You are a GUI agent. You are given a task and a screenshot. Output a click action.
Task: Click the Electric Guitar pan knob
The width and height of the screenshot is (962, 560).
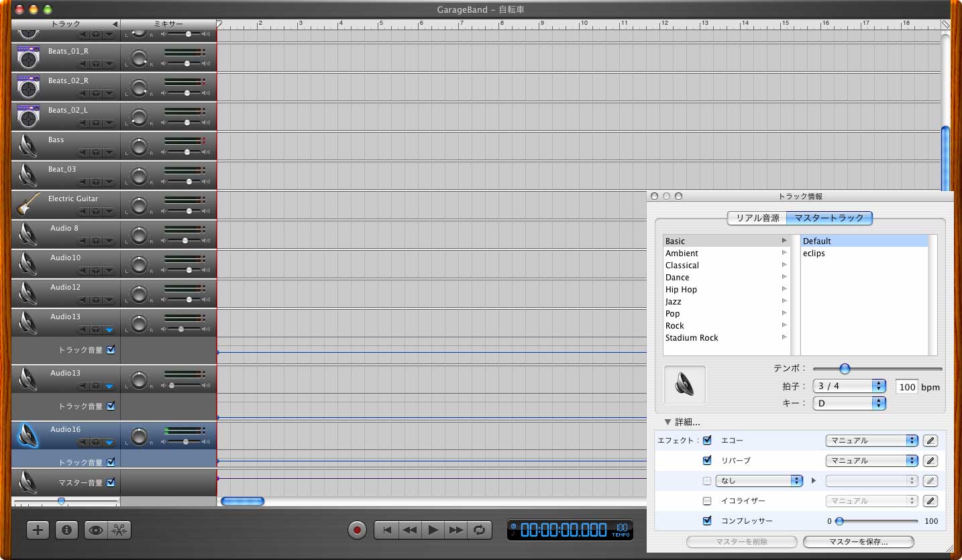click(x=138, y=205)
